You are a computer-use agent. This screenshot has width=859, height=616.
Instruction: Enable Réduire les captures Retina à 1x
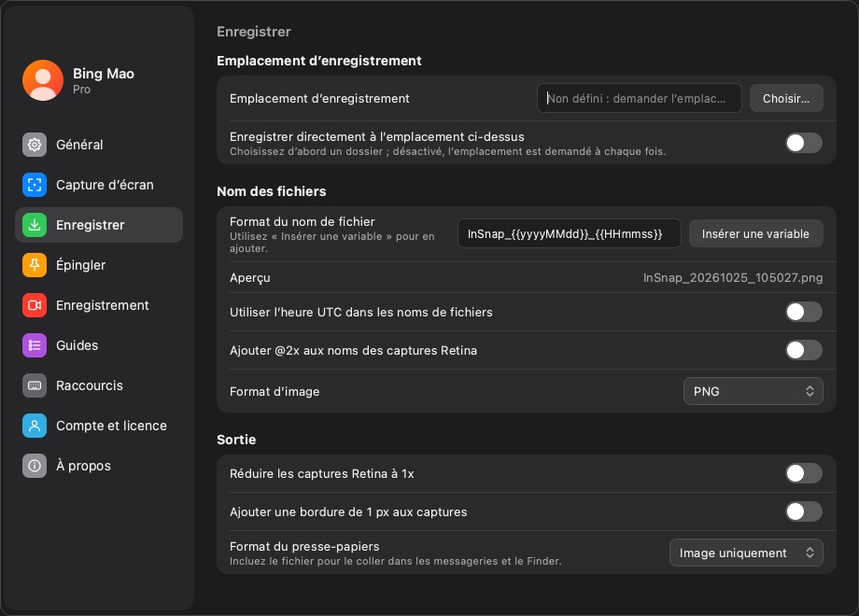804,473
